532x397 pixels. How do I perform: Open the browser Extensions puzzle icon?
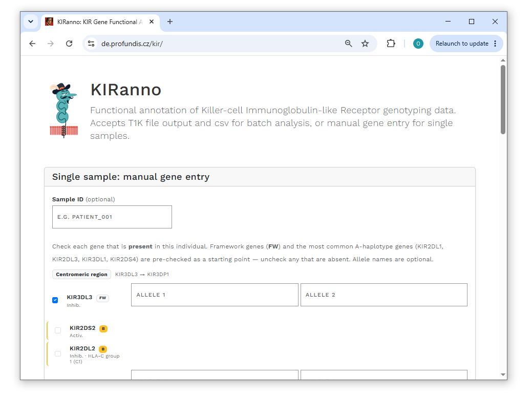(391, 44)
